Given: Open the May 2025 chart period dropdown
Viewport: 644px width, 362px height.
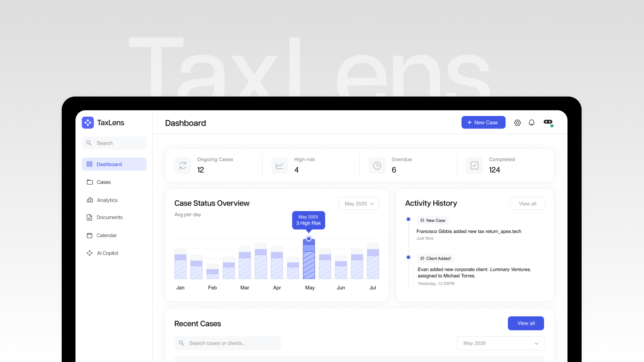Looking at the screenshot, I should 359,203.
